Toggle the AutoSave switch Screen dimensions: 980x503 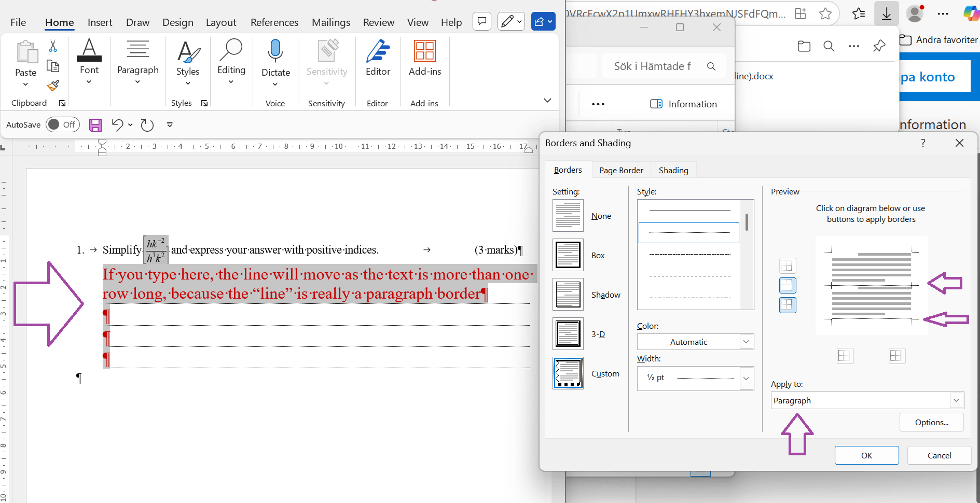pyautogui.click(x=62, y=124)
